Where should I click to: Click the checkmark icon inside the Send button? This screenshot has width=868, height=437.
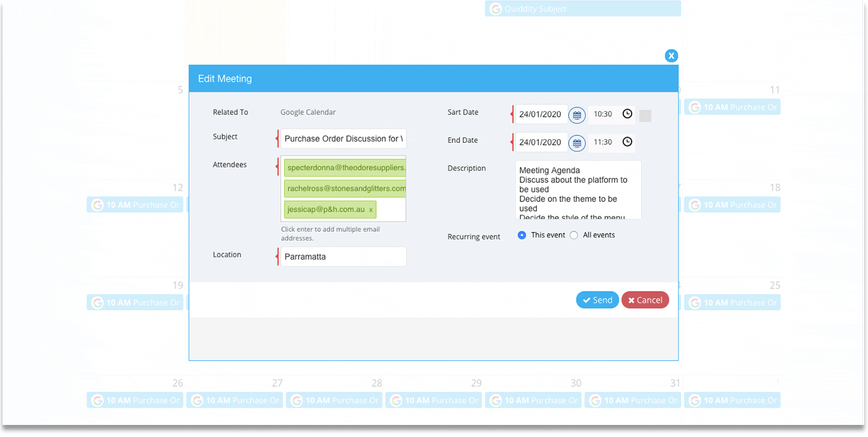click(587, 299)
